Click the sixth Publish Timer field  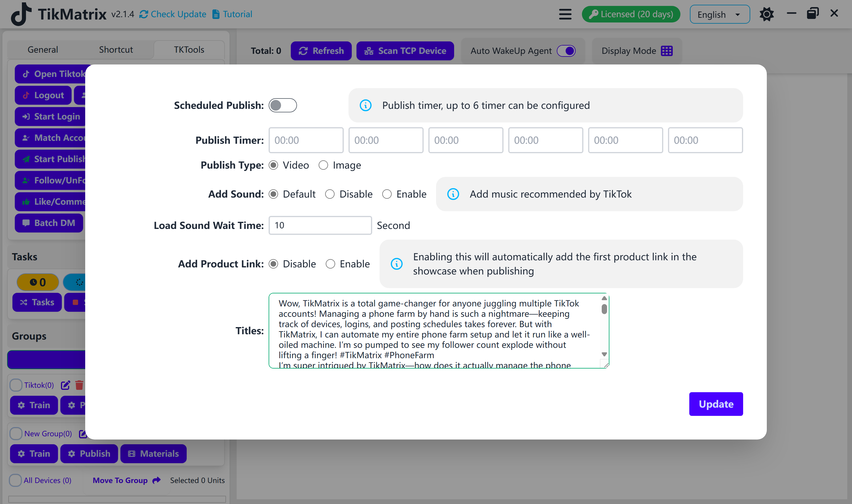(x=705, y=140)
